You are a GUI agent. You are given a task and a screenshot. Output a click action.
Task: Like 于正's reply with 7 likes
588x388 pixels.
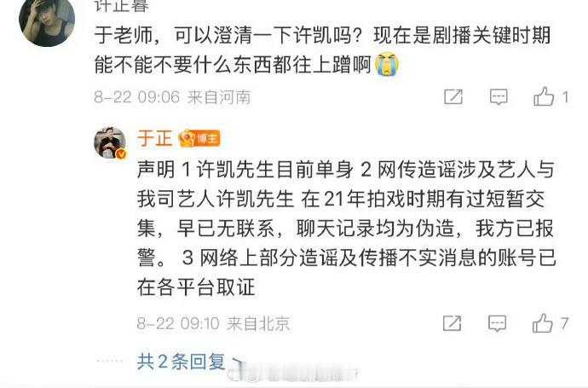(x=542, y=322)
